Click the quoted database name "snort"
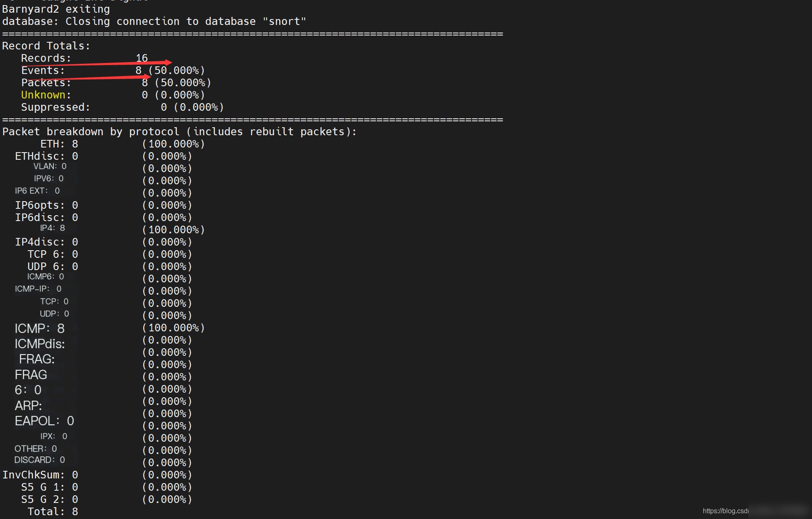Viewport: 812px width, 519px height. coord(284,21)
